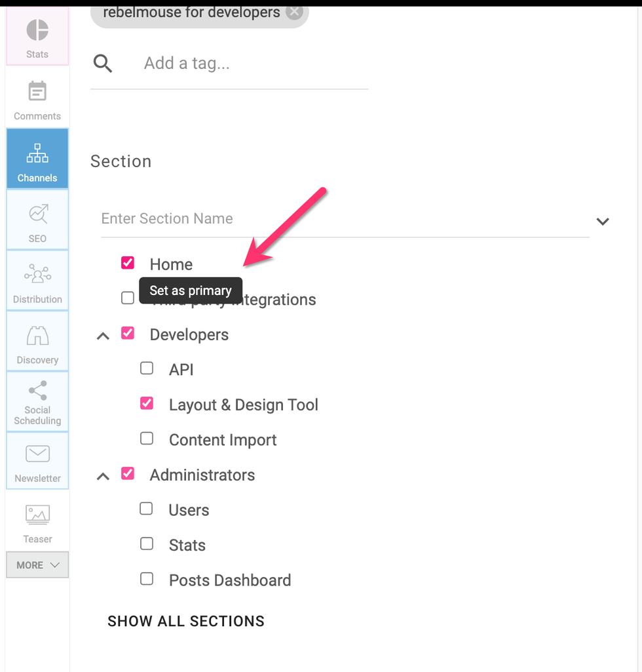Switch to the Channels tab
Image resolution: width=642 pixels, height=672 pixels.
coord(37,159)
